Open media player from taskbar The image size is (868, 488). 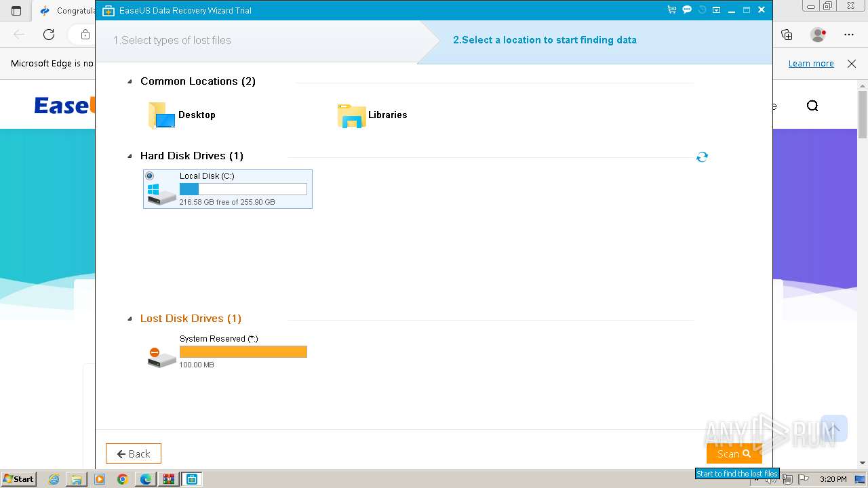pyautogui.click(x=100, y=479)
